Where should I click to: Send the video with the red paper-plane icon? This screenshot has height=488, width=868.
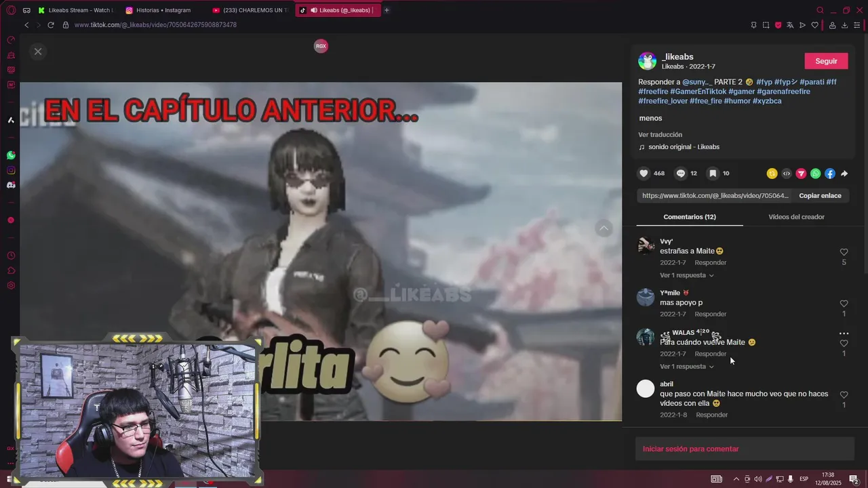coord(801,174)
